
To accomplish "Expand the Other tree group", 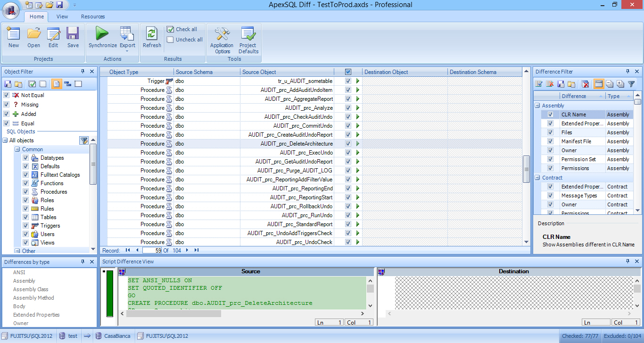I will pyautogui.click(x=17, y=251).
